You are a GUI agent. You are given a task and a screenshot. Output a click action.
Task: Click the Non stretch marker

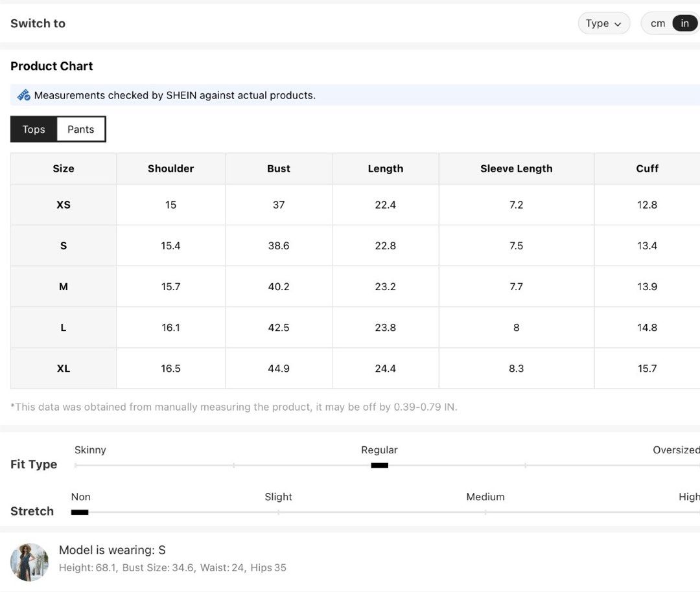80,512
